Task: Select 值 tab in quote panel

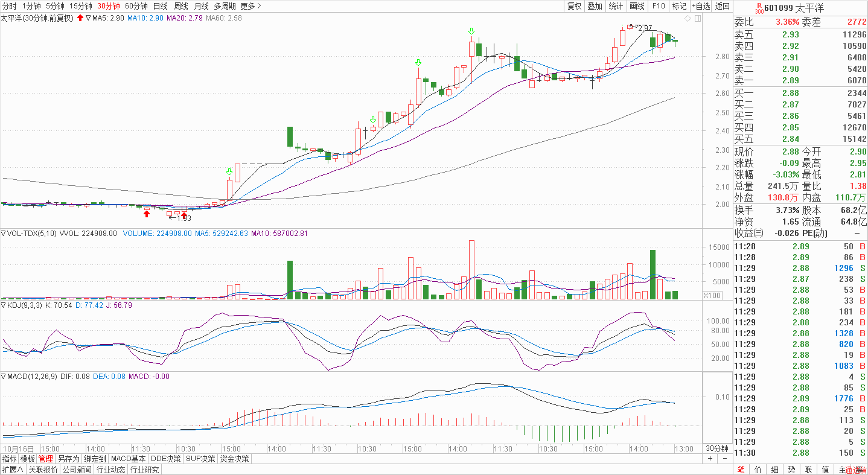Action: (825, 470)
